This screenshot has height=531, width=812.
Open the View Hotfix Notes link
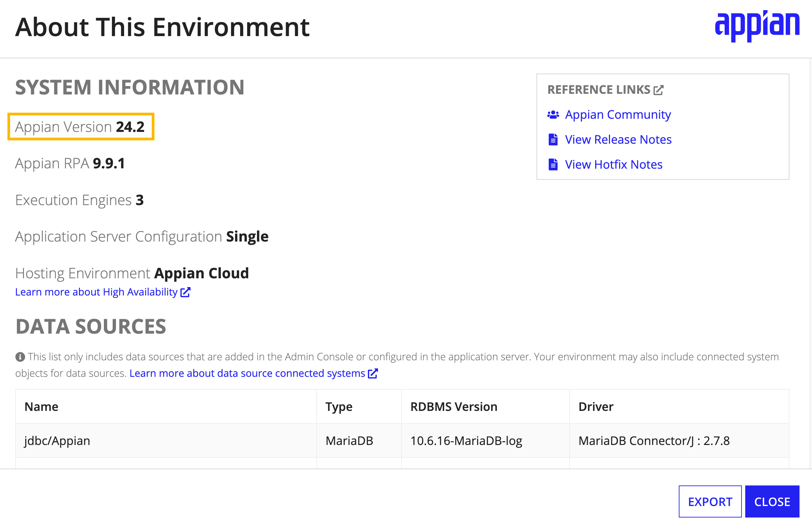coord(614,165)
